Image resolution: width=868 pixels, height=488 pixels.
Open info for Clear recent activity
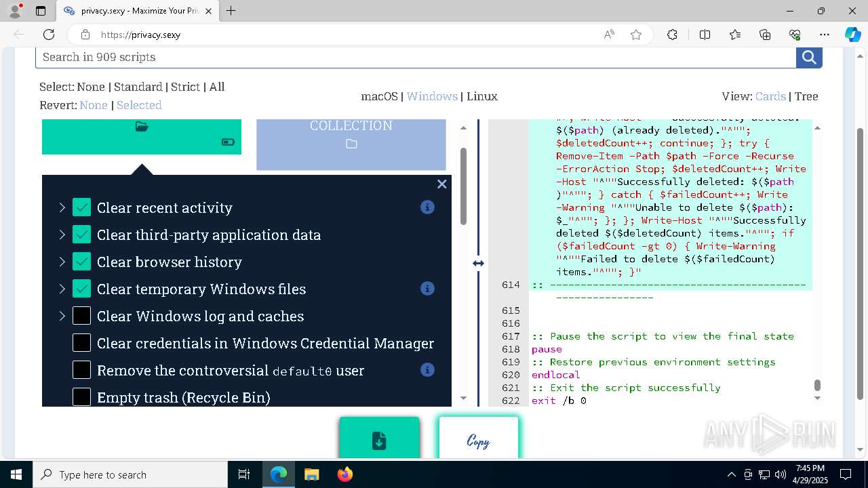point(427,207)
